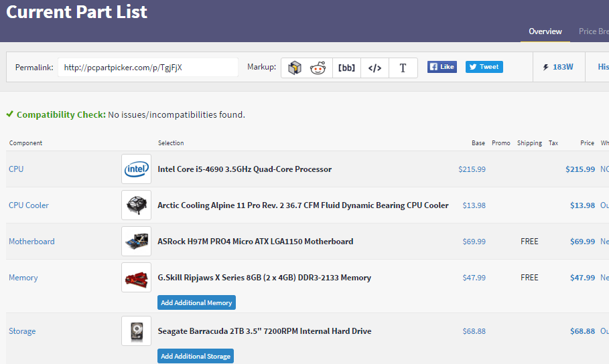This screenshot has width=609, height=364.
Task: Switch to the Price Breakdown tab
Action: [x=594, y=31]
